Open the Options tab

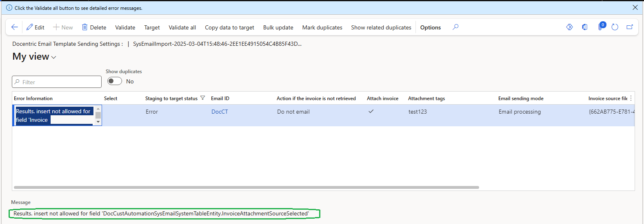point(430,27)
